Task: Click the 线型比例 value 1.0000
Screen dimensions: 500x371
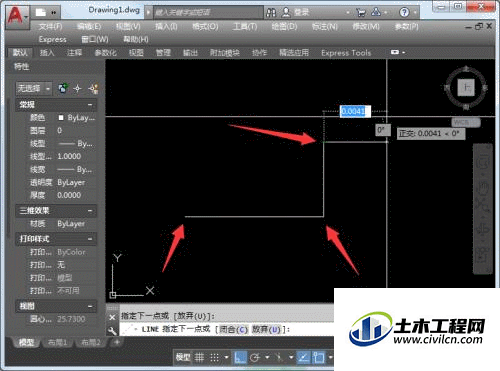Action: 69,156
